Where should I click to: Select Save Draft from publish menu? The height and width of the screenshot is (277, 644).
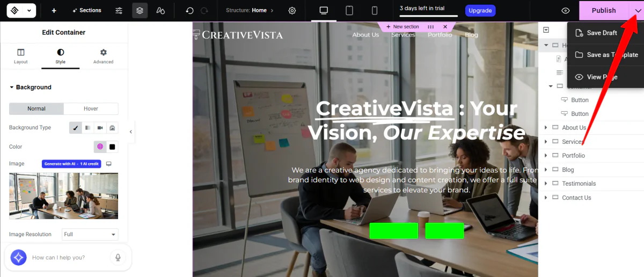[602, 33]
